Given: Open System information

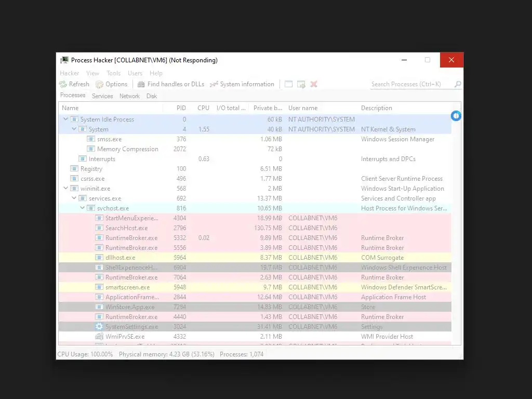Looking at the screenshot, I should 242,84.
